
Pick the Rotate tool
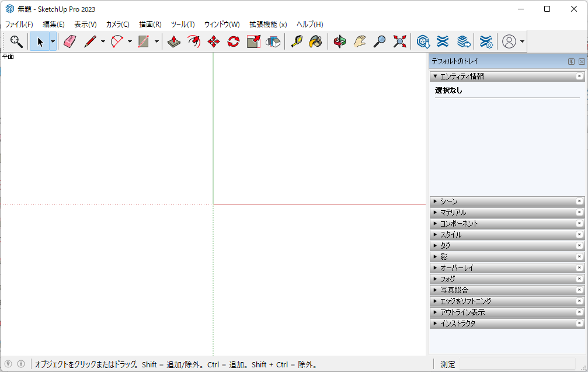click(x=234, y=41)
